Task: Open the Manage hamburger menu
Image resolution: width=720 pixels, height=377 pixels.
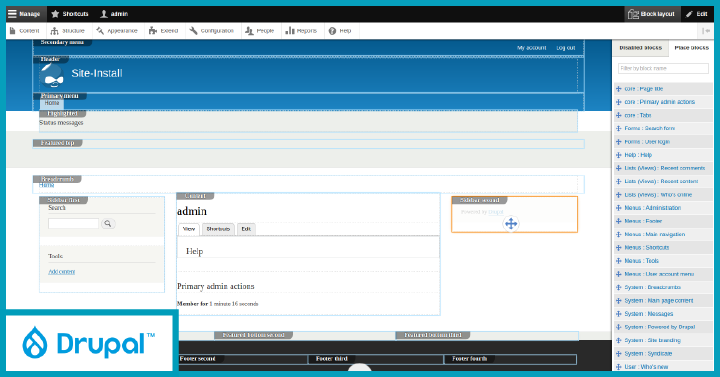Action: tap(25, 14)
